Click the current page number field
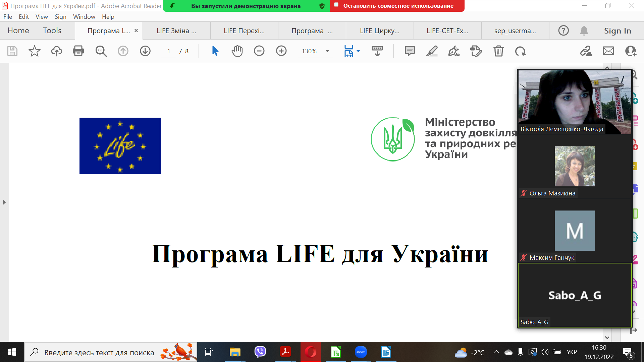Viewport: 644px width, 362px height. click(169, 51)
